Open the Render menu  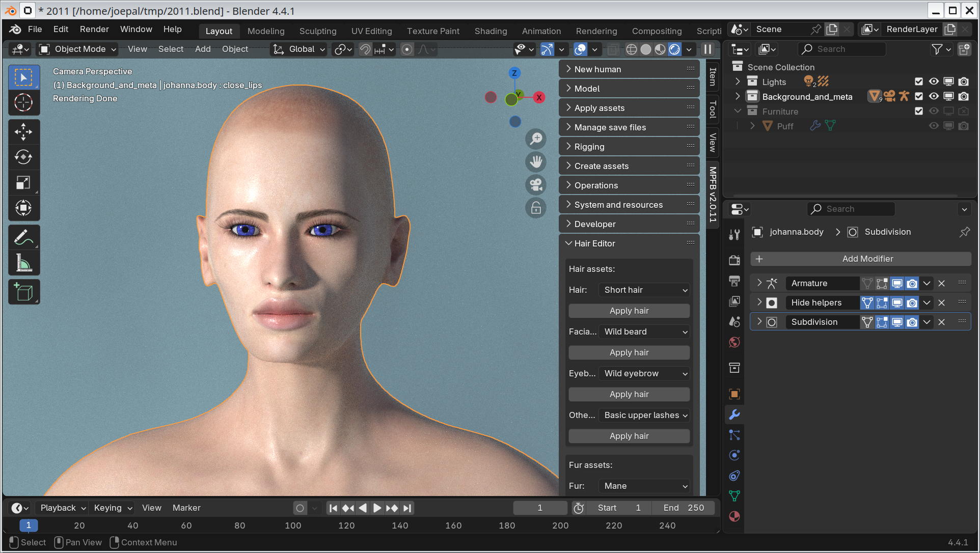(94, 29)
